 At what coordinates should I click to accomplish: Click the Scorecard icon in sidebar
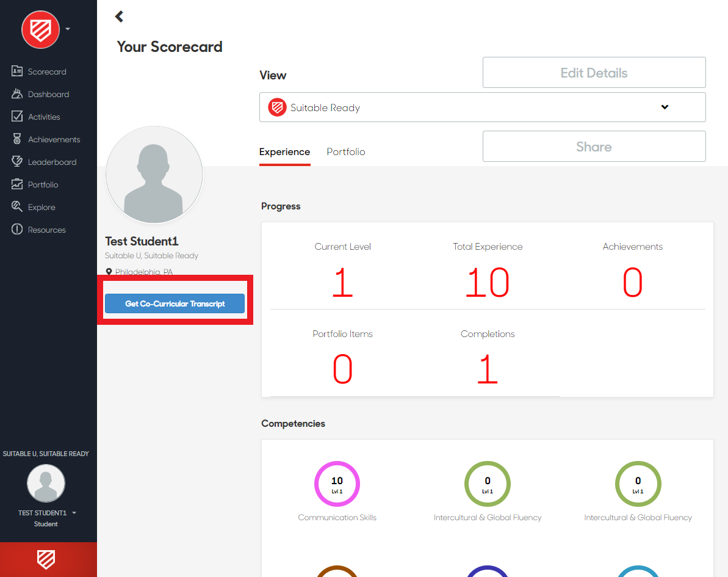[x=17, y=71]
